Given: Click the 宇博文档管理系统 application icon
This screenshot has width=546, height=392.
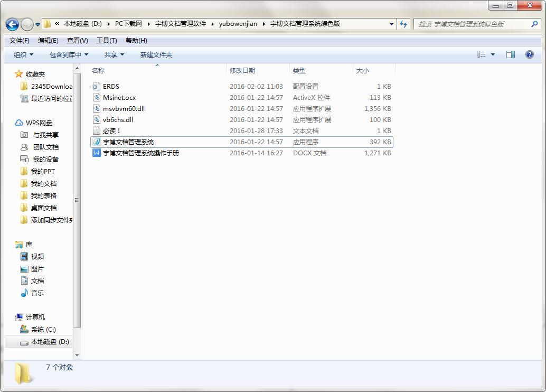Looking at the screenshot, I should point(96,142).
